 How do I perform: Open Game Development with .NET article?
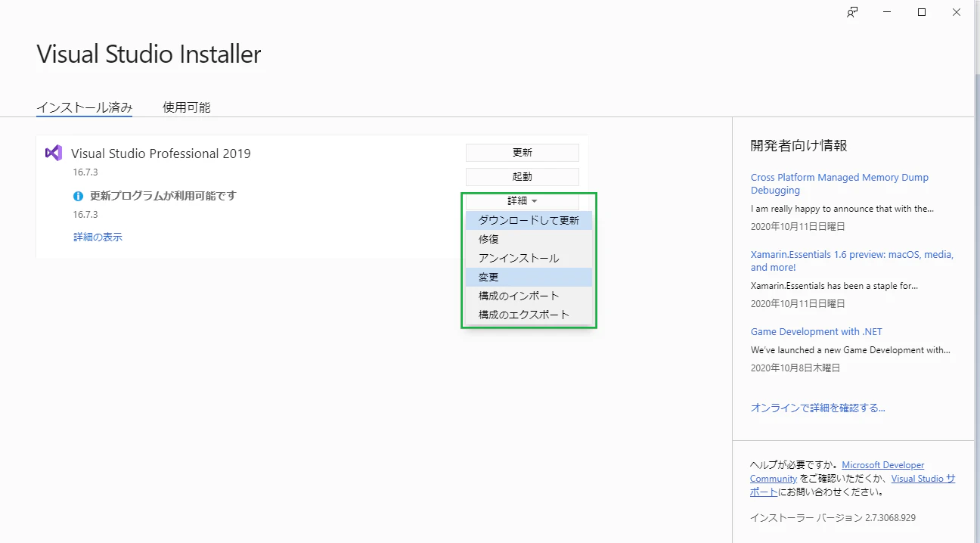coord(817,332)
